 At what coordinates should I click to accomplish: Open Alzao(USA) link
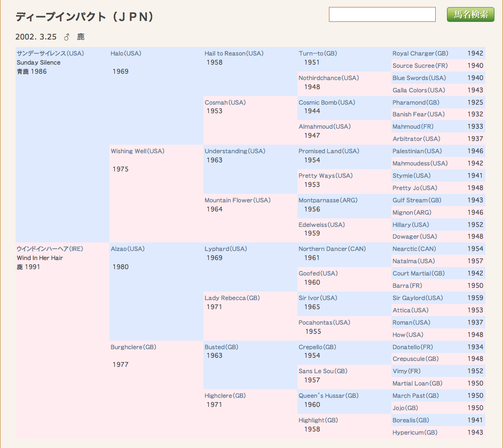[128, 249]
